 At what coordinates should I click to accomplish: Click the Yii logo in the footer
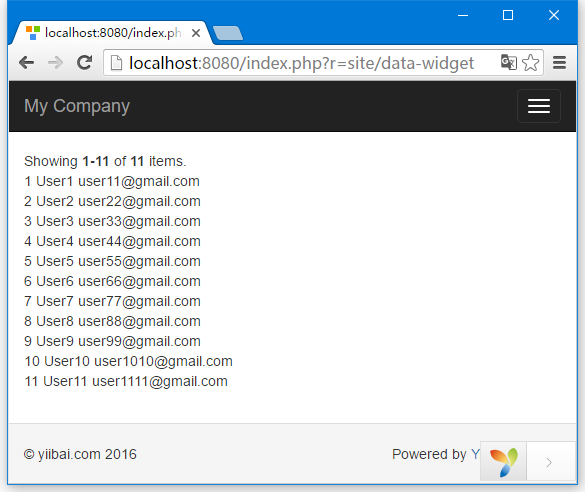tap(503, 462)
